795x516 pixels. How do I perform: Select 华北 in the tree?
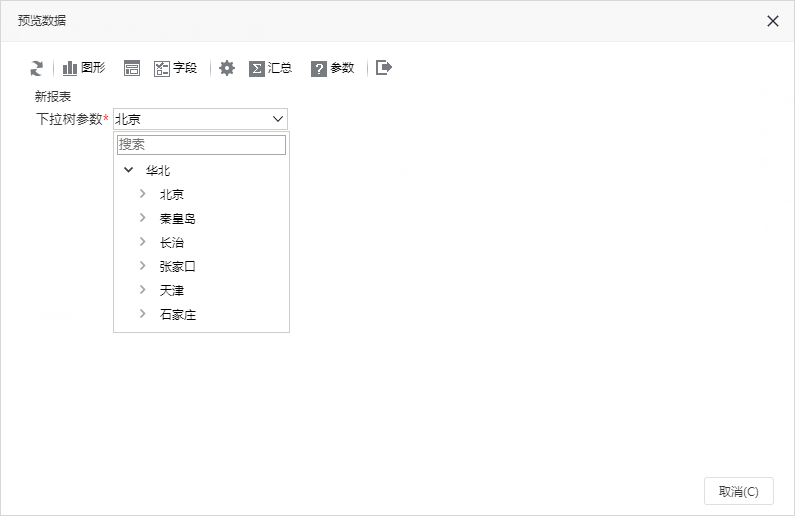(158, 170)
